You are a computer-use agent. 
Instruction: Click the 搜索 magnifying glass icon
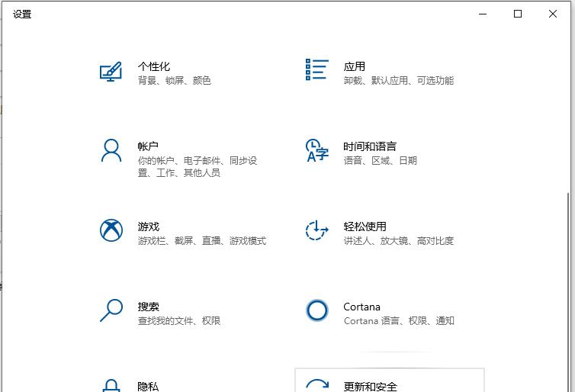[x=111, y=310]
